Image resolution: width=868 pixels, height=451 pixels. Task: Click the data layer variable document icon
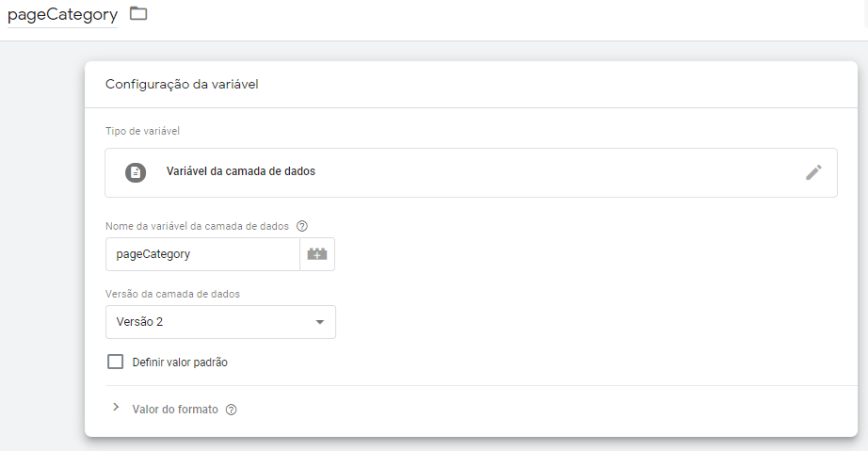pyautogui.click(x=136, y=172)
